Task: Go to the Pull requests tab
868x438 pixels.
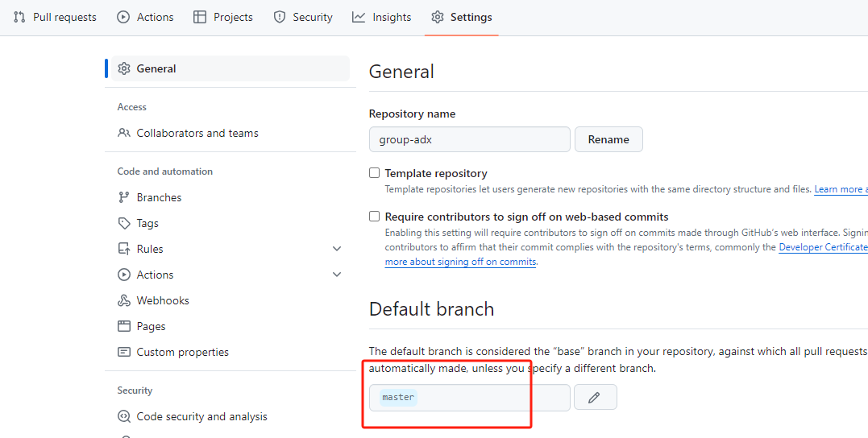Action: (55, 17)
